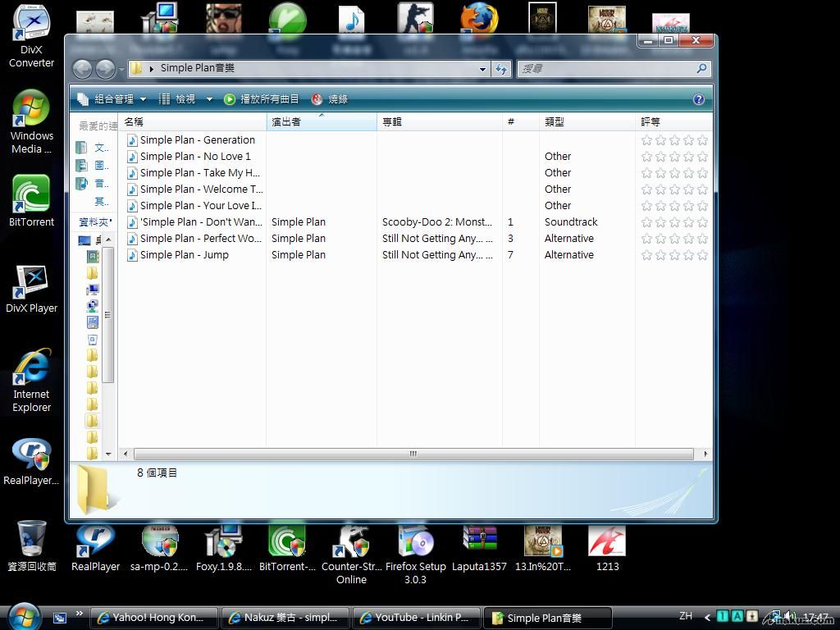840x630 pixels.
Task: Select 13.In%20T media file icon
Action: pyautogui.click(x=543, y=547)
